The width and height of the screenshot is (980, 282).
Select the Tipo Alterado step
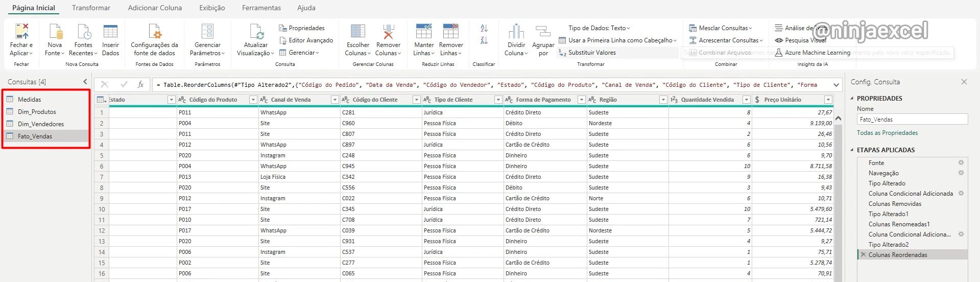(x=887, y=183)
